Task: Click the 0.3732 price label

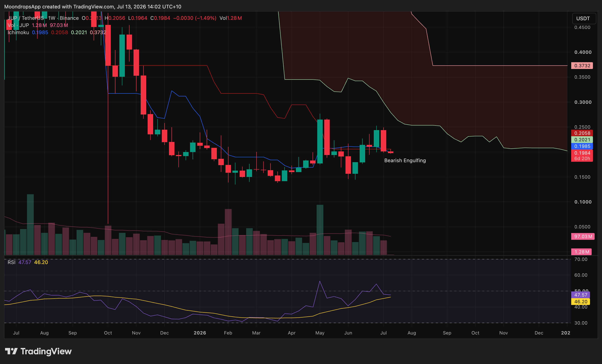Action: [582, 66]
